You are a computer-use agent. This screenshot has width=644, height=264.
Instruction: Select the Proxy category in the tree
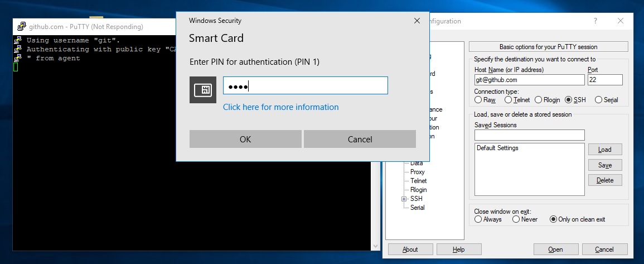(417, 172)
